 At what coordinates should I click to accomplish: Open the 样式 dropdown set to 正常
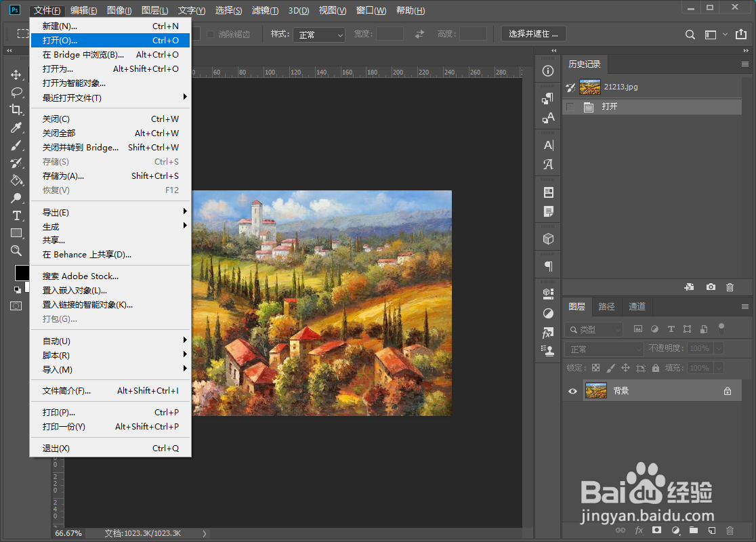[318, 35]
